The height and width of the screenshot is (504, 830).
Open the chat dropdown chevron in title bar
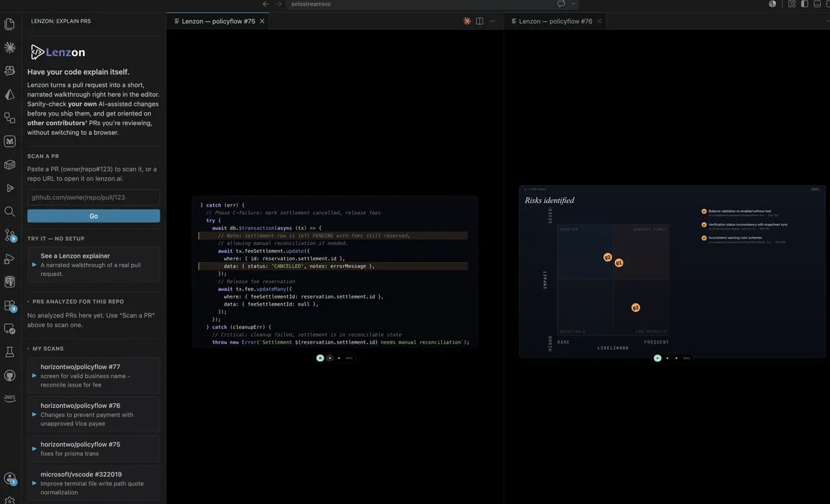click(x=573, y=4)
